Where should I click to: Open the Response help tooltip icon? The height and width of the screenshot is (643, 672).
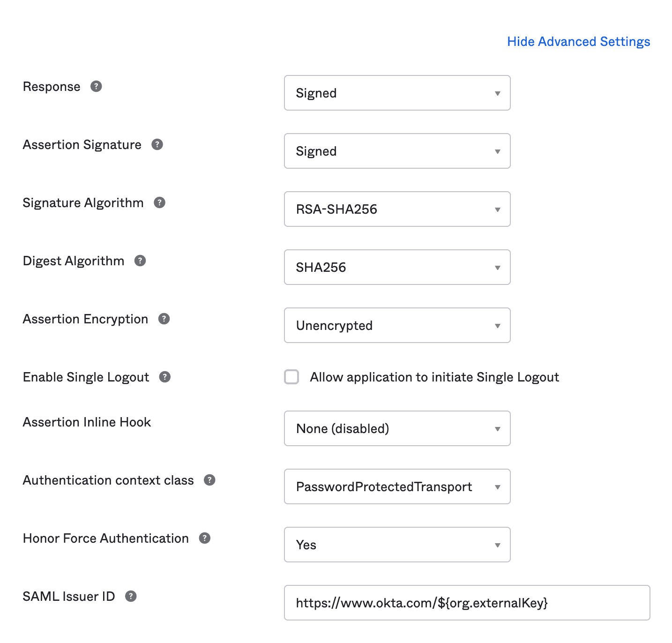(x=96, y=86)
